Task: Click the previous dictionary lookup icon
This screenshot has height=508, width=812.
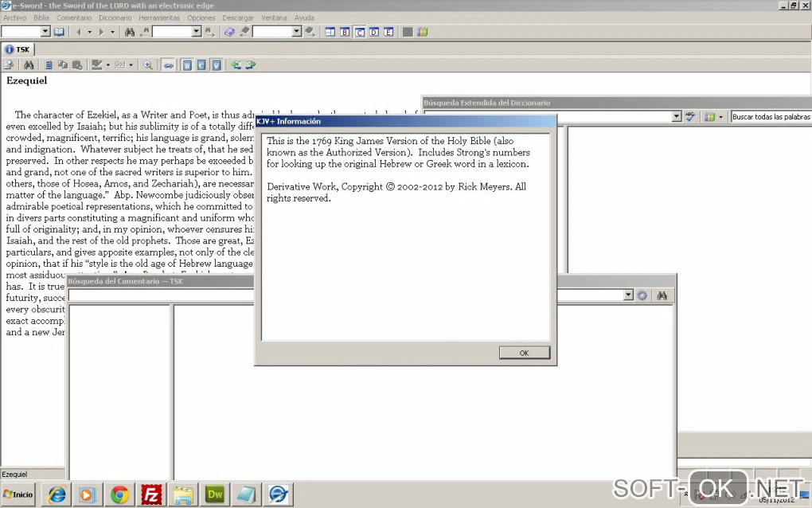Action: point(244,32)
